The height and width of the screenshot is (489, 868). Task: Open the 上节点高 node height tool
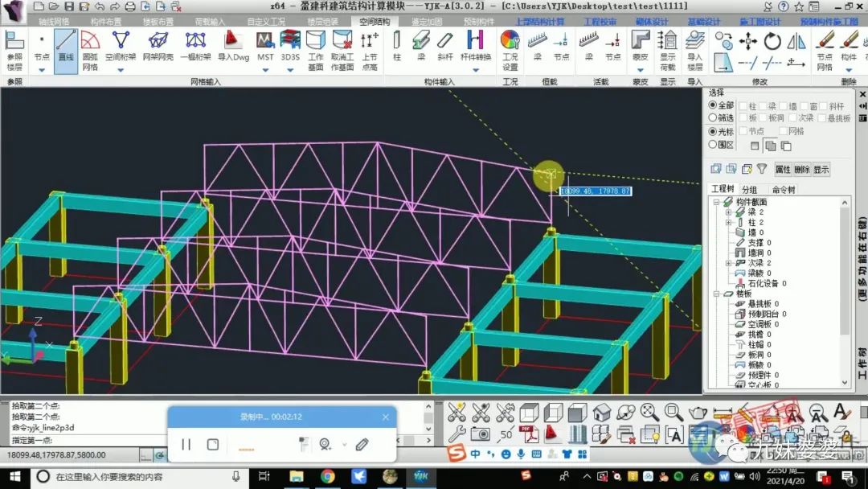[370, 51]
